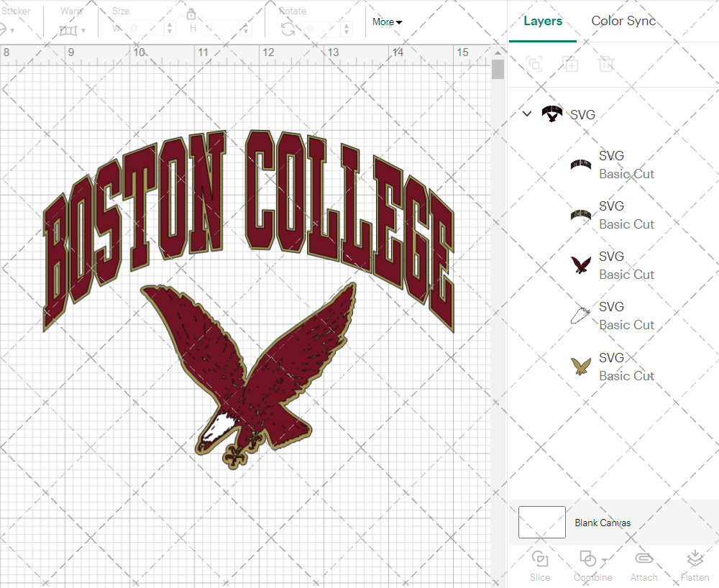Viewport: 719px width, 588px height.
Task: Select the Slice tool
Action: tap(540, 565)
